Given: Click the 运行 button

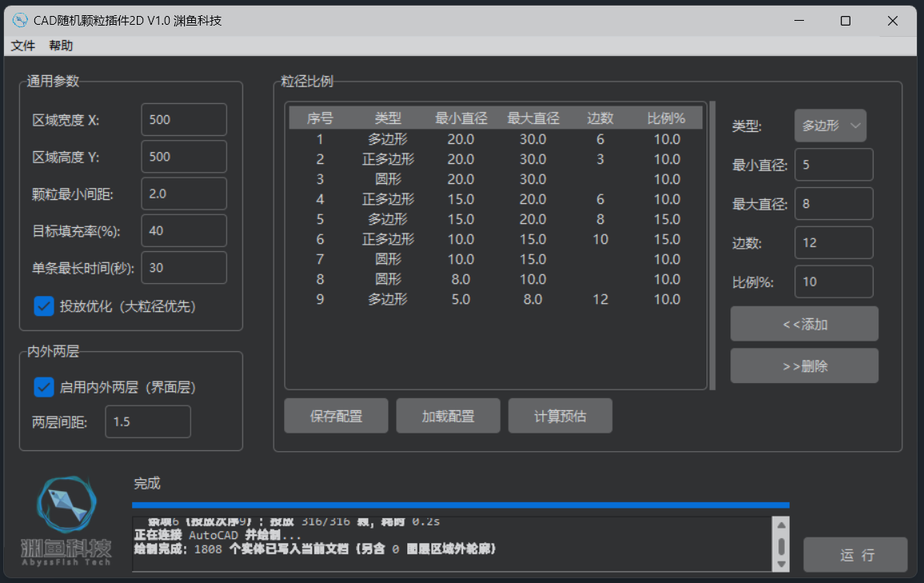Looking at the screenshot, I should (x=856, y=555).
